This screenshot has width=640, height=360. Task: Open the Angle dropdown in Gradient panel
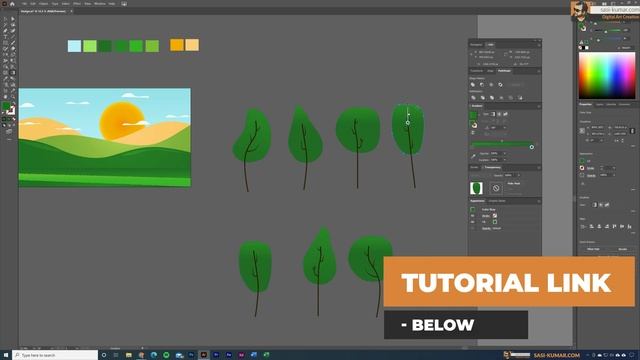(505, 128)
